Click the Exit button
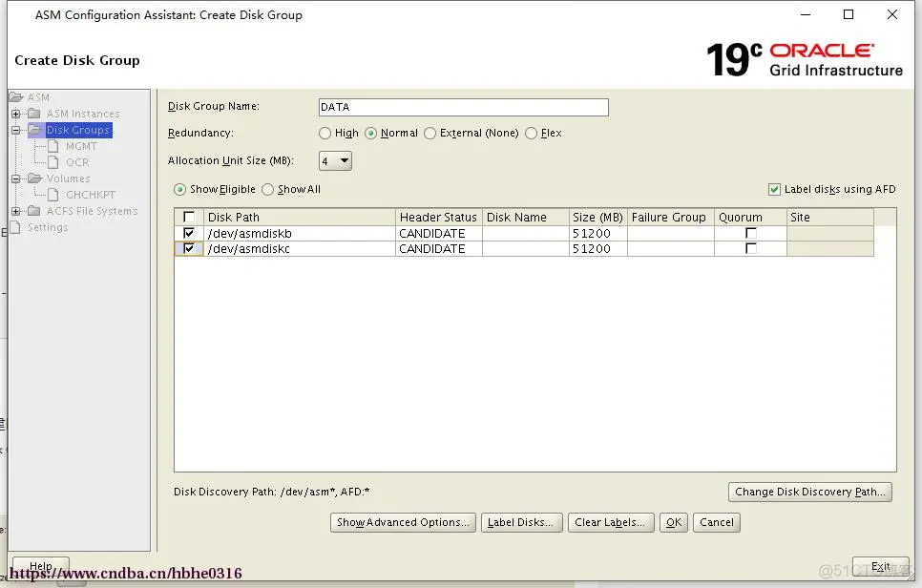The width and height of the screenshot is (922, 588). (880, 566)
